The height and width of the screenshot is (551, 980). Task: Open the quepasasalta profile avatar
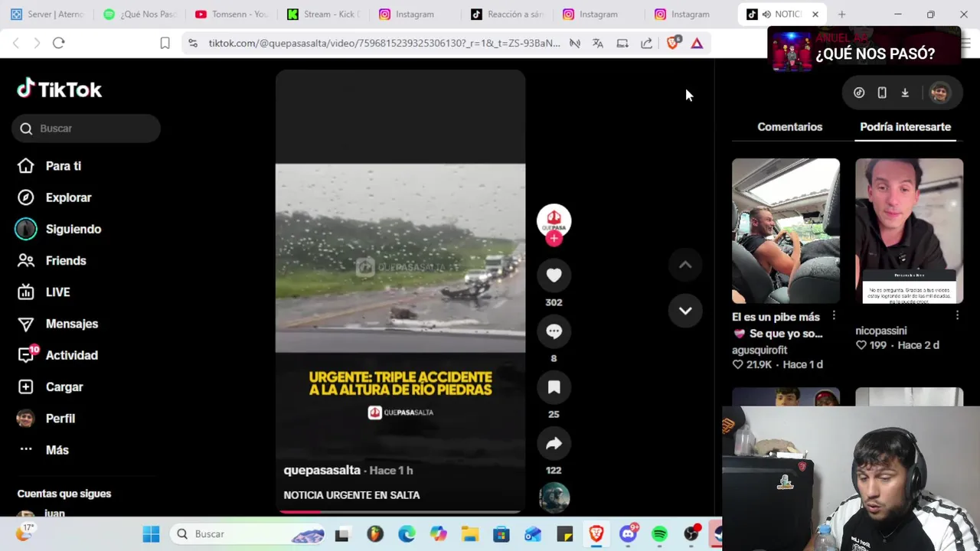click(x=554, y=220)
